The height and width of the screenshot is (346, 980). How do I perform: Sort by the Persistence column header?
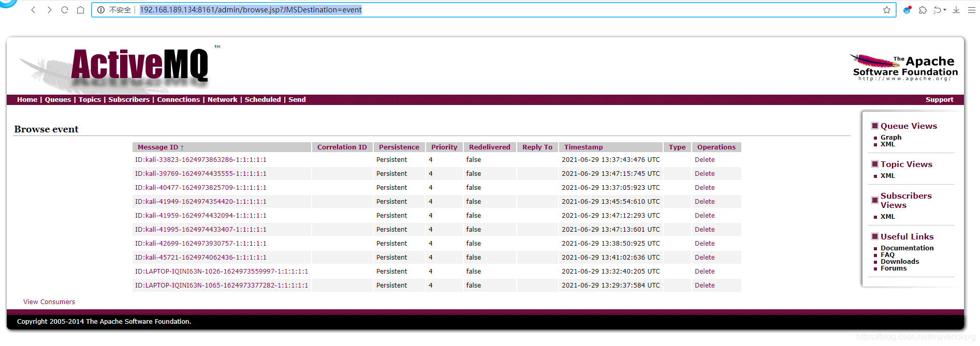tap(399, 147)
